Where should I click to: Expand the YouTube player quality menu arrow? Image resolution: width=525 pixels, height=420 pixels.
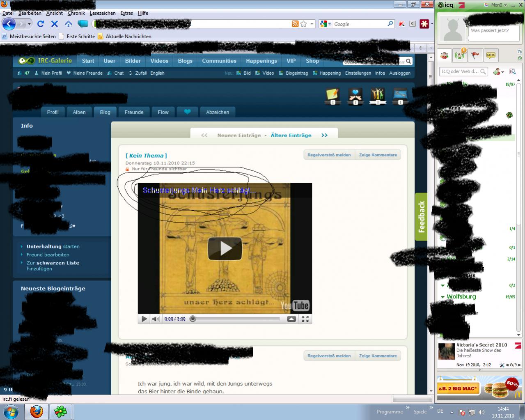coord(291,319)
